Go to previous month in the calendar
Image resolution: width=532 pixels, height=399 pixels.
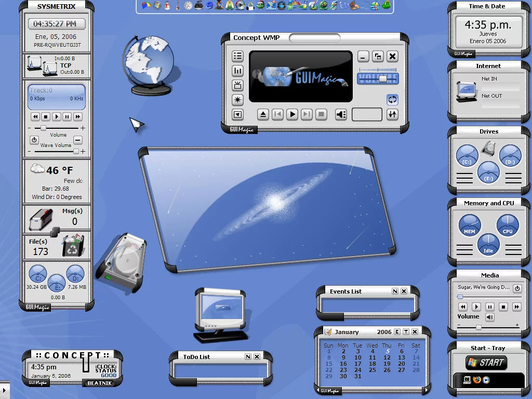click(318, 390)
